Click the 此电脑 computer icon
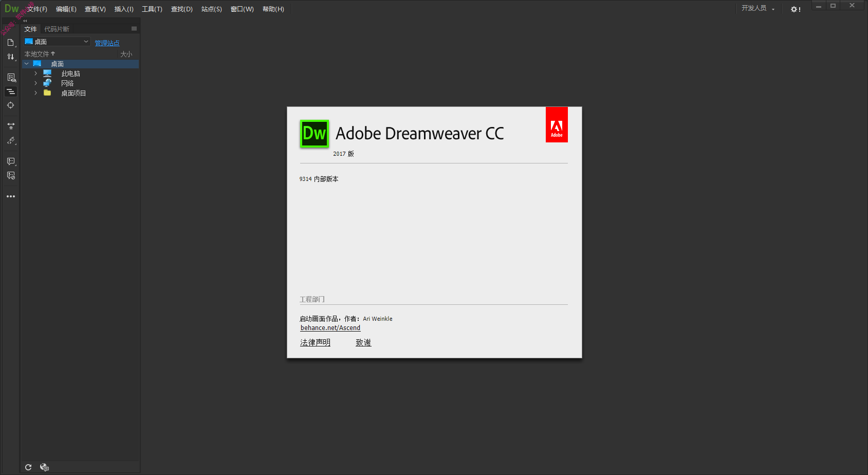 click(x=47, y=74)
